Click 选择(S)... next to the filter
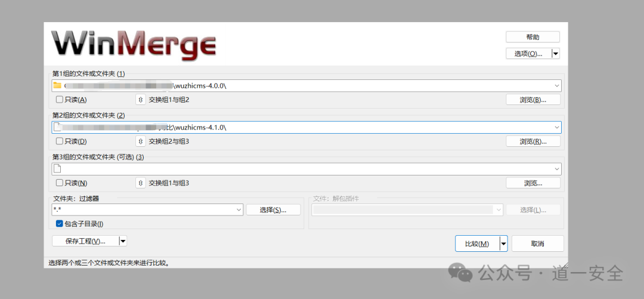The image size is (644, 299). [273, 209]
